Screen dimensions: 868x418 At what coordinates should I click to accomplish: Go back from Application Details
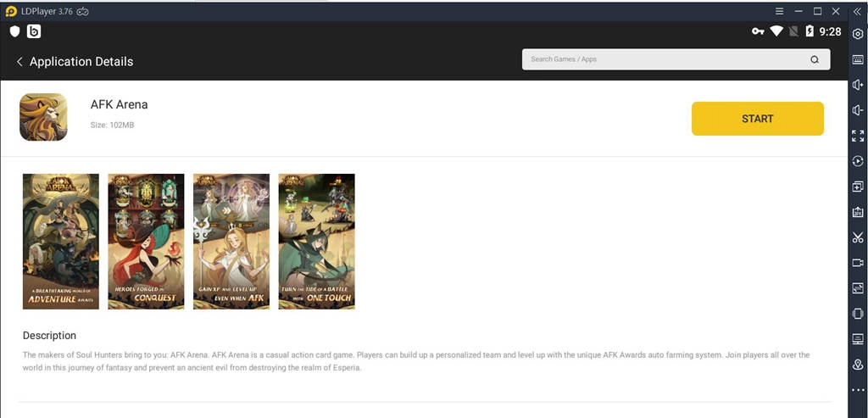(x=19, y=61)
